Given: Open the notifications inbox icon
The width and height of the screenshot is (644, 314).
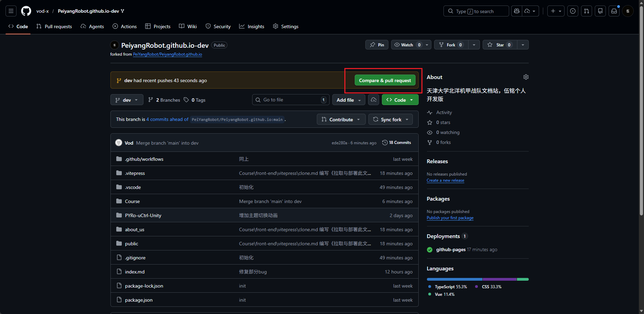Looking at the screenshot, I should click(614, 11).
